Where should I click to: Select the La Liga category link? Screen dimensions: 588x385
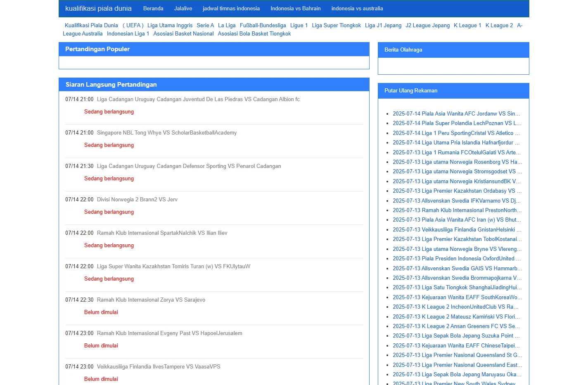[227, 25]
